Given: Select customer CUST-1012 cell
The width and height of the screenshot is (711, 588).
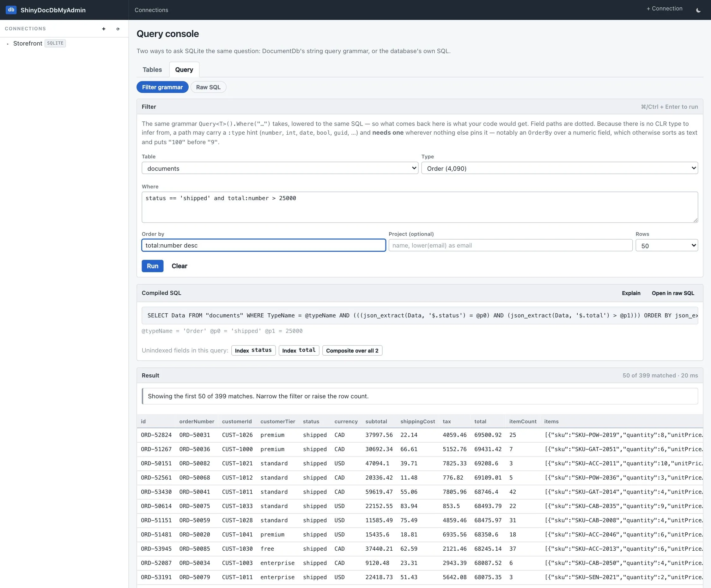Looking at the screenshot, I should (237, 478).
